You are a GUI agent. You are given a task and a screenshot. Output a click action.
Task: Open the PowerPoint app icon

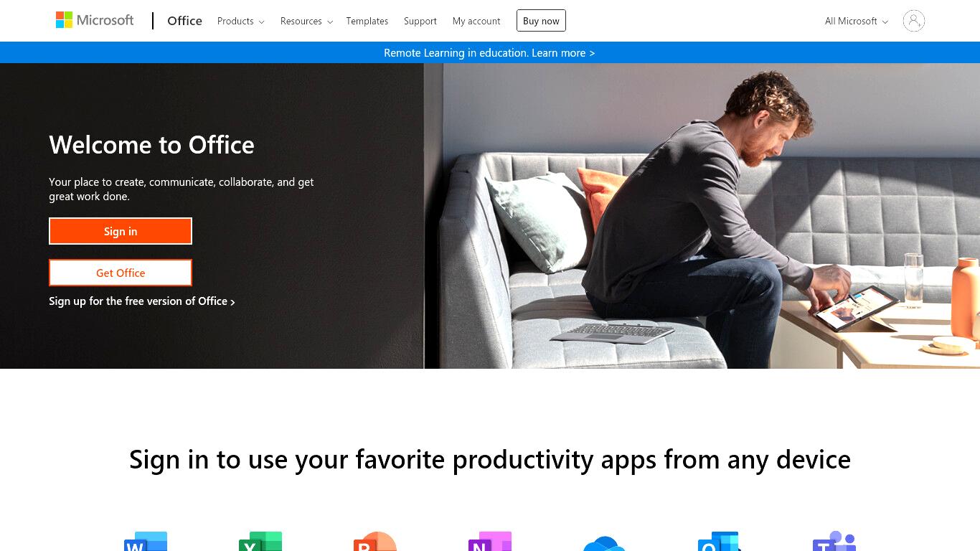[x=375, y=541]
